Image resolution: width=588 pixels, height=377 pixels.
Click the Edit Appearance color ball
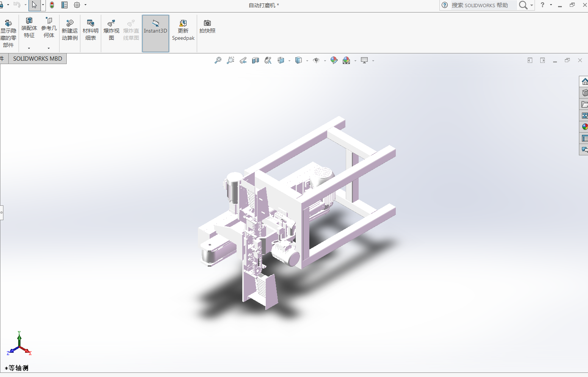[x=334, y=60]
